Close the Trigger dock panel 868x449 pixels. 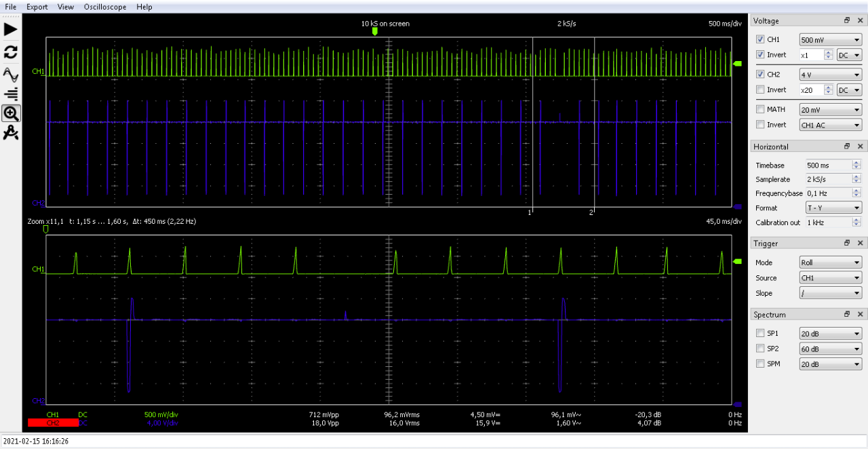(x=860, y=243)
